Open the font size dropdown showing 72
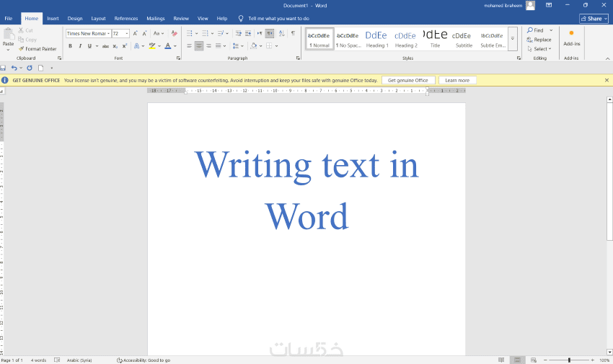 click(127, 33)
